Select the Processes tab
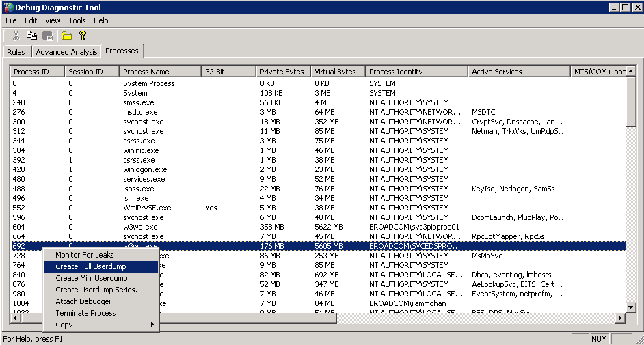 (x=122, y=51)
